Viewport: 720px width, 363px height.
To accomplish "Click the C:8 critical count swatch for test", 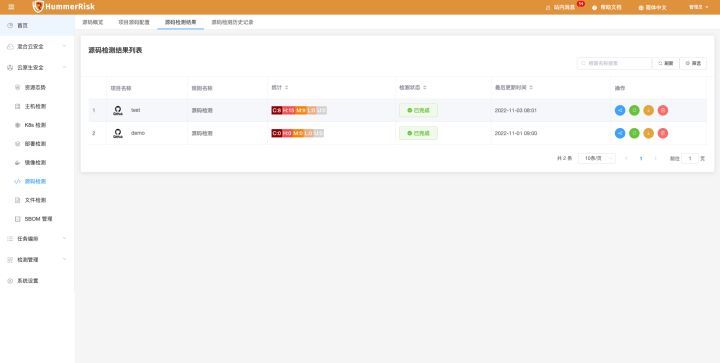I will point(276,110).
